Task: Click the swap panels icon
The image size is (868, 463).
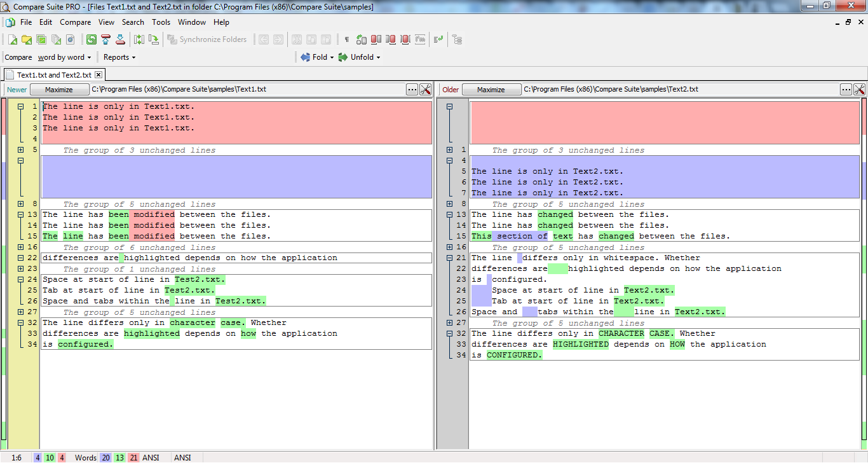Action: (139, 39)
